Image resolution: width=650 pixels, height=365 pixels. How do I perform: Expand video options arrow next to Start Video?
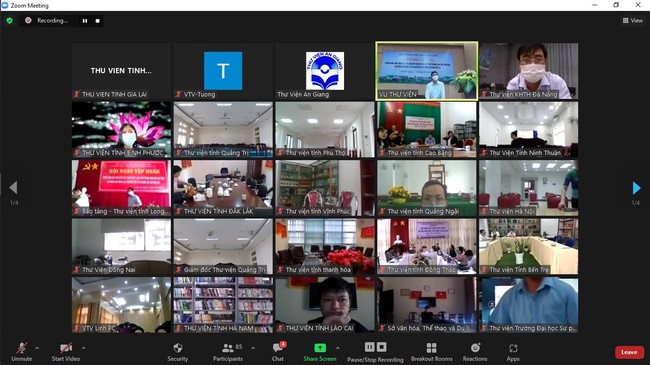(x=84, y=348)
